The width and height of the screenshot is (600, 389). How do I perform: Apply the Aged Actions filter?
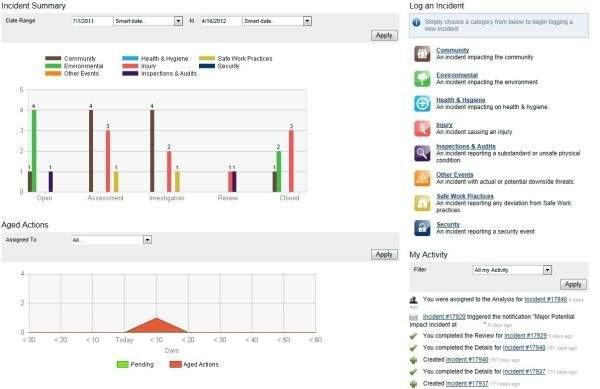point(384,254)
